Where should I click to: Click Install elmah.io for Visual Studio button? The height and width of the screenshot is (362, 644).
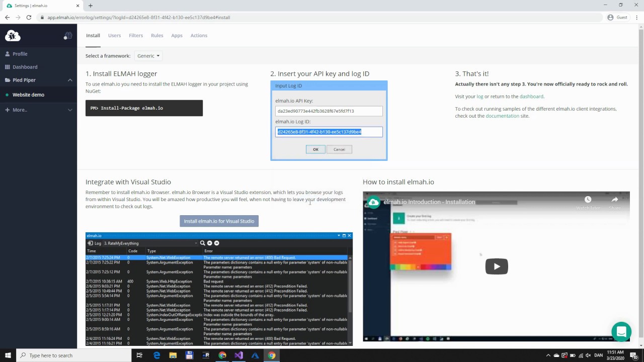(x=219, y=221)
